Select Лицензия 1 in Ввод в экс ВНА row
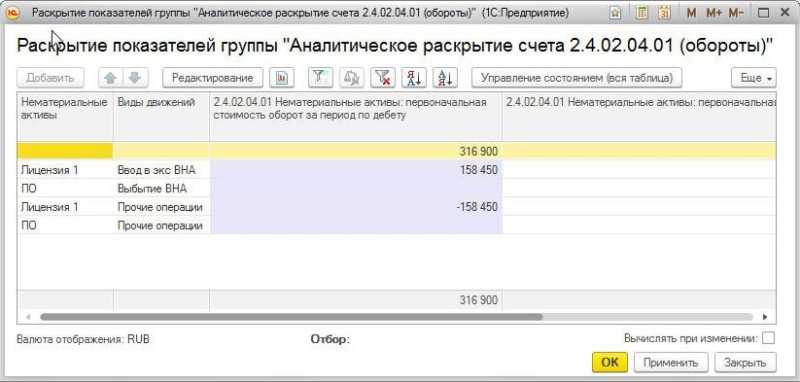Image resolution: width=800 pixels, height=382 pixels. click(65, 170)
